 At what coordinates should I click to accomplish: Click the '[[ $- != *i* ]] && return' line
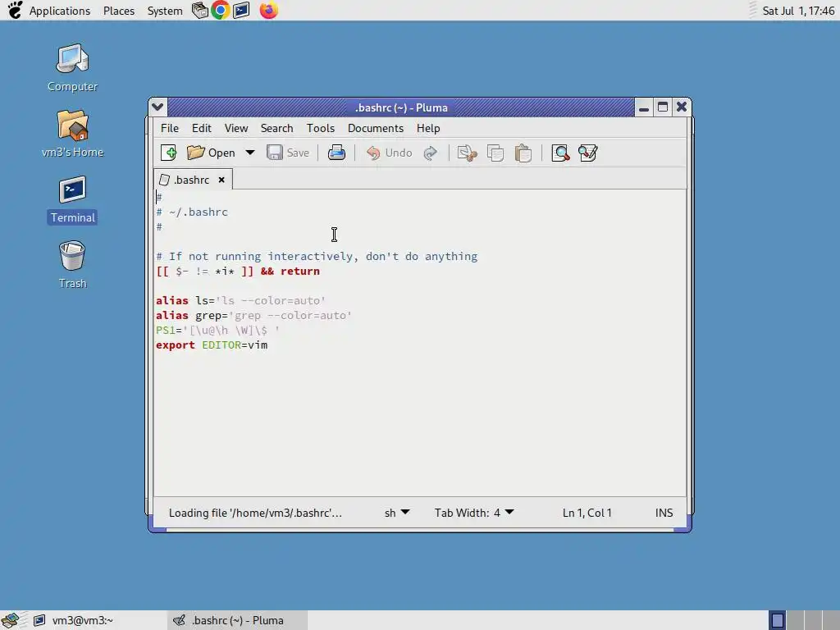[x=238, y=271]
